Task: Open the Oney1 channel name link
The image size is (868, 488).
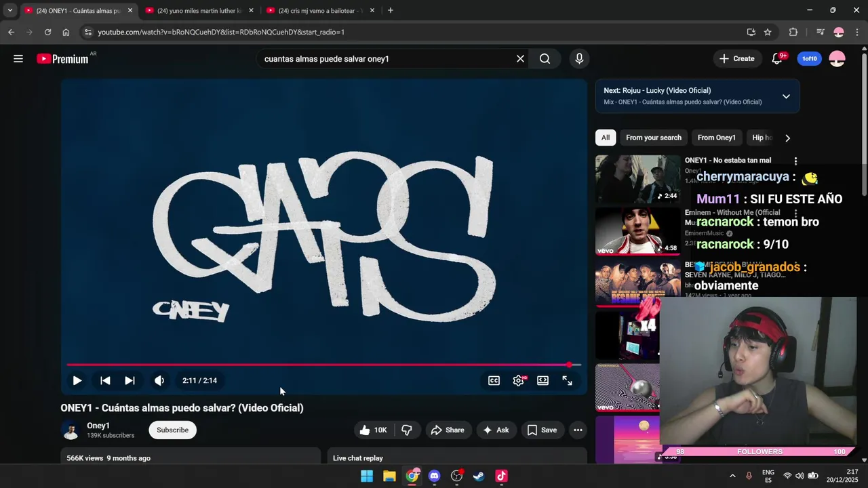Action: (98, 426)
